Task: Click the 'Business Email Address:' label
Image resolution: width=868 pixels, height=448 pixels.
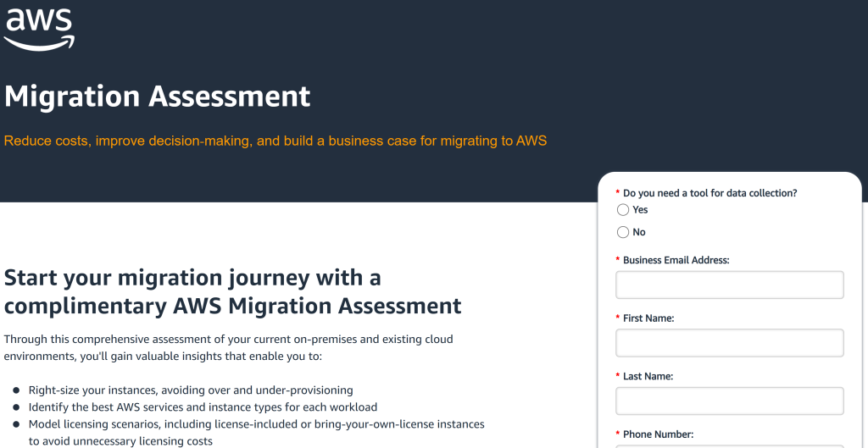Action: pos(676,260)
